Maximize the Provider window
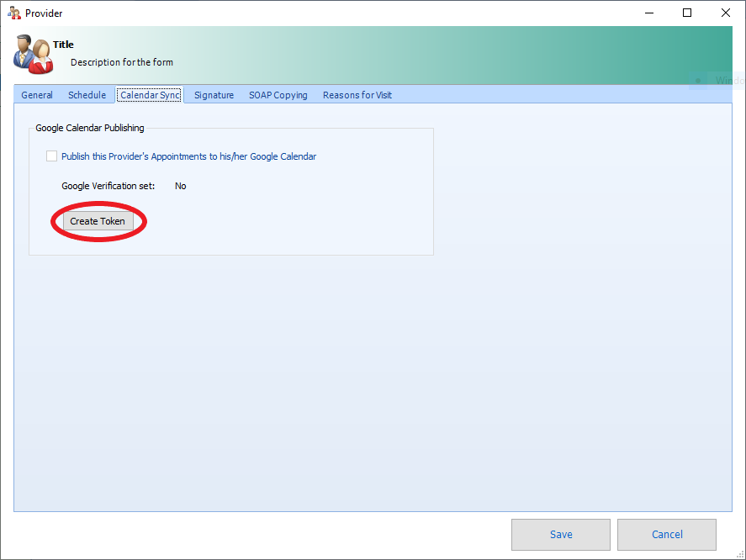The height and width of the screenshot is (560, 746). 687,13
